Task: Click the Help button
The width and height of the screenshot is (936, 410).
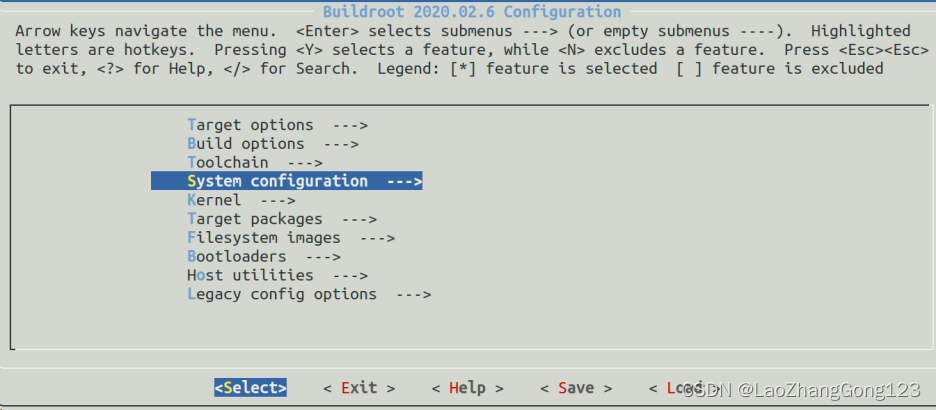Action: click(x=468, y=388)
